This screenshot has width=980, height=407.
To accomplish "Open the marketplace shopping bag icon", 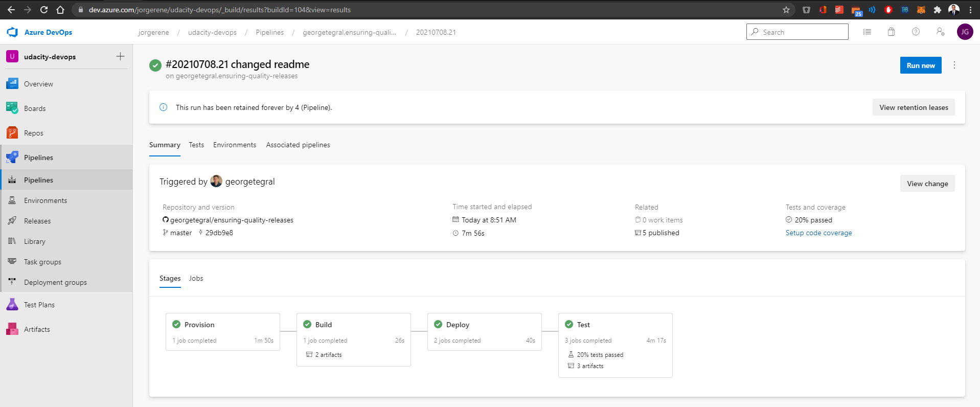I will (891, 32).
